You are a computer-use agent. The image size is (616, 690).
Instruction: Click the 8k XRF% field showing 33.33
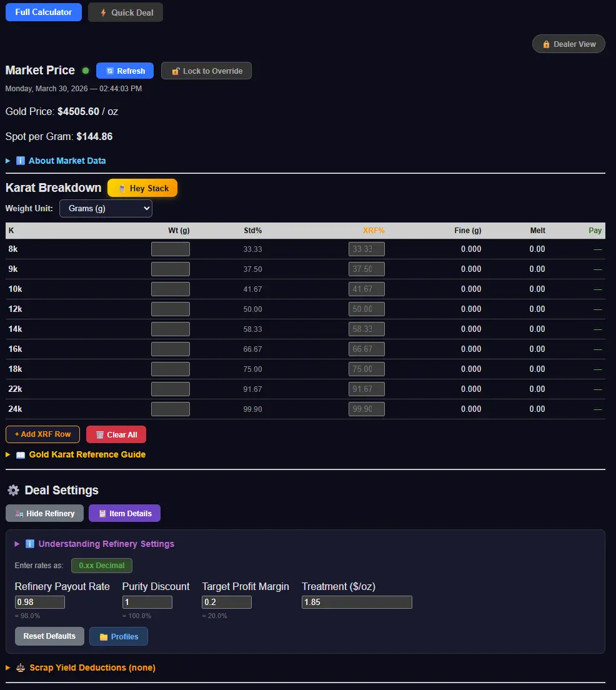[367, 249]
